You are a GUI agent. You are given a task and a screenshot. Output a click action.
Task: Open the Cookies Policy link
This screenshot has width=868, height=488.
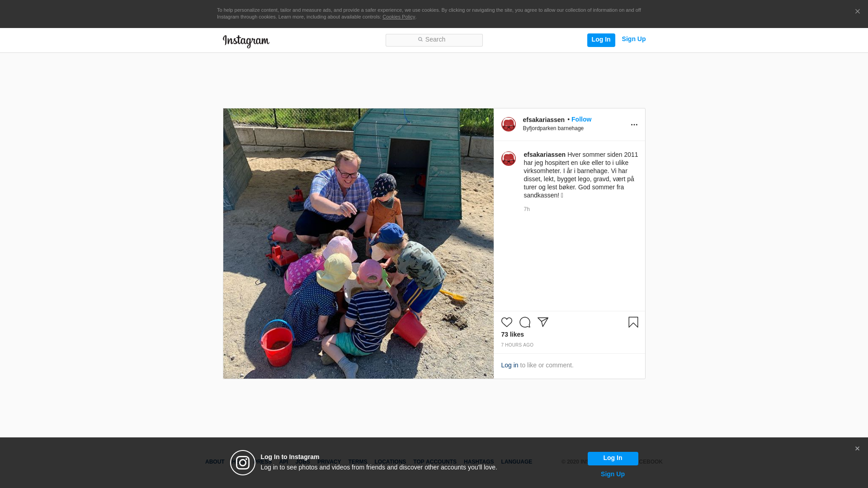coord(399,17)
